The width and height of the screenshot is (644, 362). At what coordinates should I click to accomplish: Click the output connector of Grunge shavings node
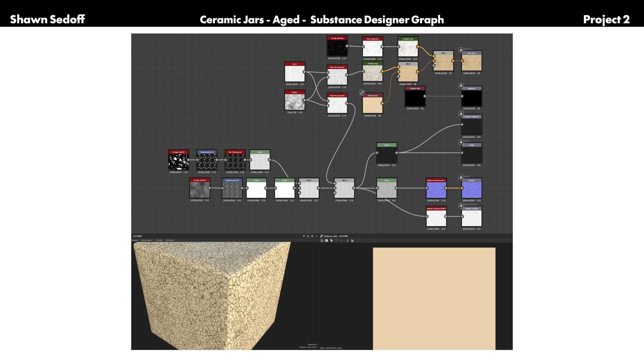coord(347,46)
